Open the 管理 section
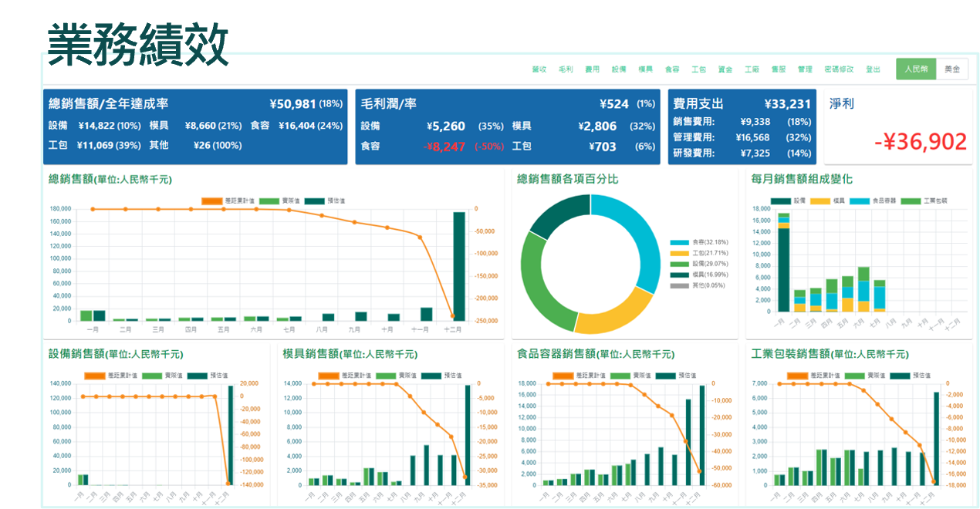 (x=805, y=69)
